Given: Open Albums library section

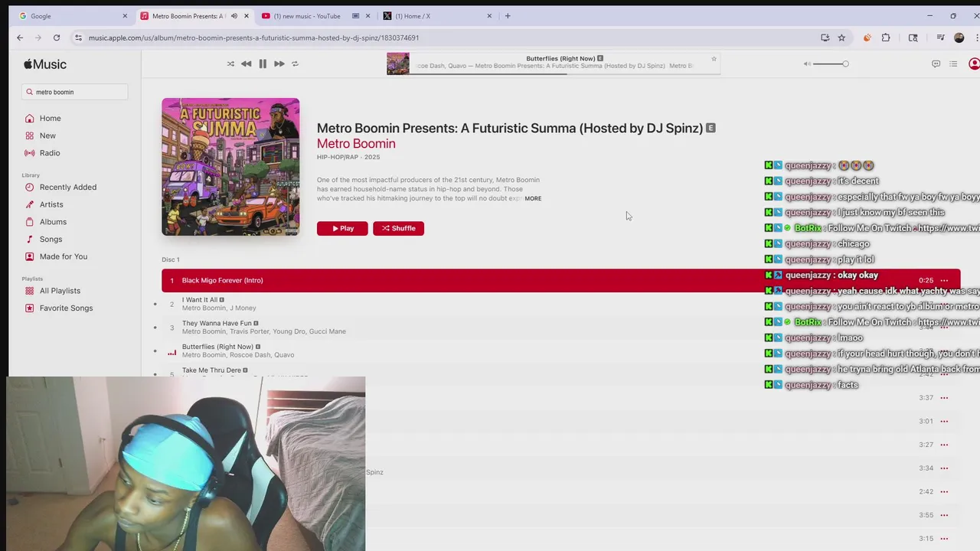Looking at the screenshot, I should coord(53,222).
